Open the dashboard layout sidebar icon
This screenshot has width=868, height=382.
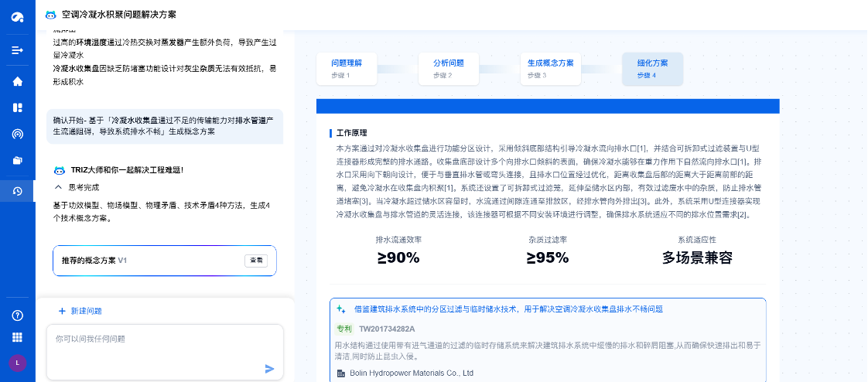click(x=17, y=107)
